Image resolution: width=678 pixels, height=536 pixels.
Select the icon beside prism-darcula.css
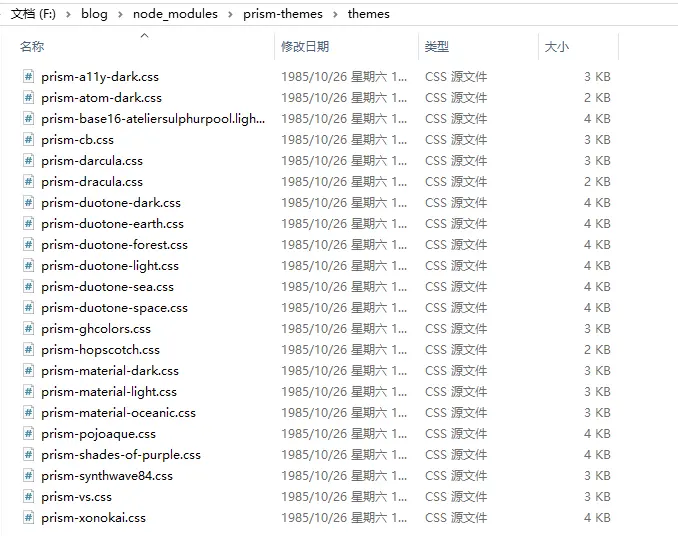[28, 160]
